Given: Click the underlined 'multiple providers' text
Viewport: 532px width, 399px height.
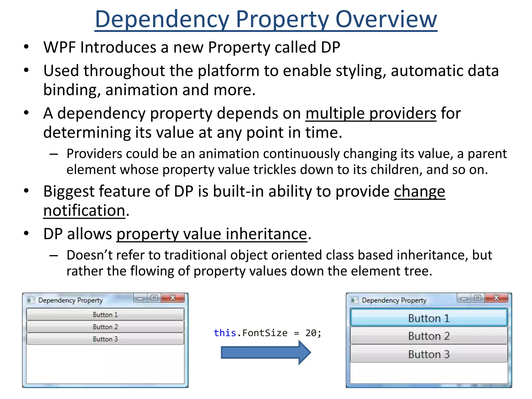Looking at the screenshot, I should (371, 114).
